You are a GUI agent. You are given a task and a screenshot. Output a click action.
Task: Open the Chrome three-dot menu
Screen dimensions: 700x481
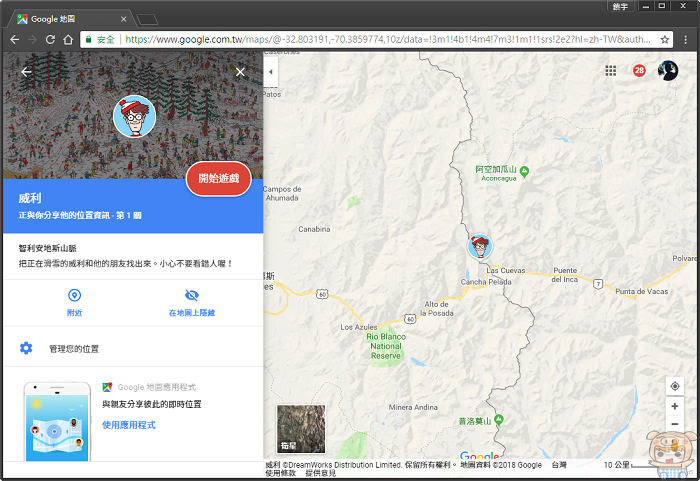click(x=686, y=40)
